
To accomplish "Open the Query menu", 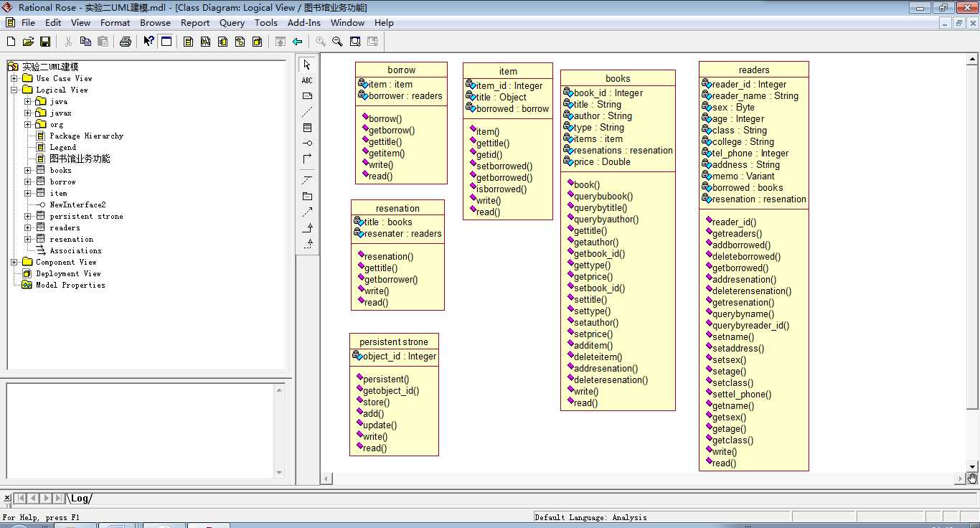I will click(232, 23).
